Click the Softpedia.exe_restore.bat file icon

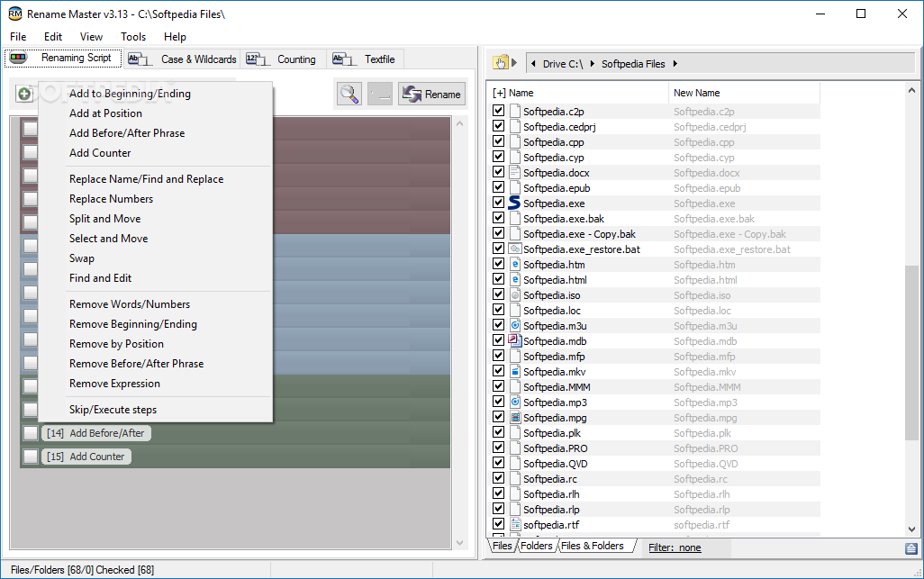[x=514, y=249]
